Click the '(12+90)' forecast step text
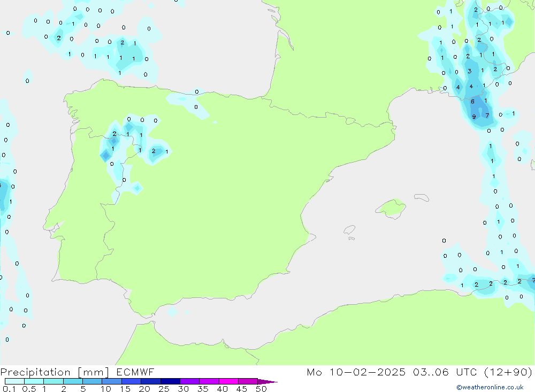The height and width of the screenshot is (392, 535). [x=508, y=372]
